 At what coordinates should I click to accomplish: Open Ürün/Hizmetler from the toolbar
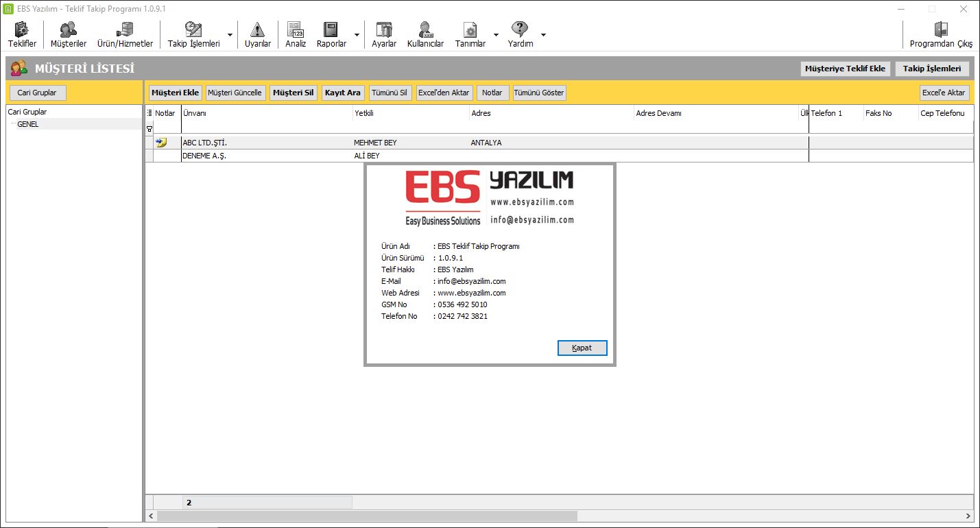click(125, 34)
